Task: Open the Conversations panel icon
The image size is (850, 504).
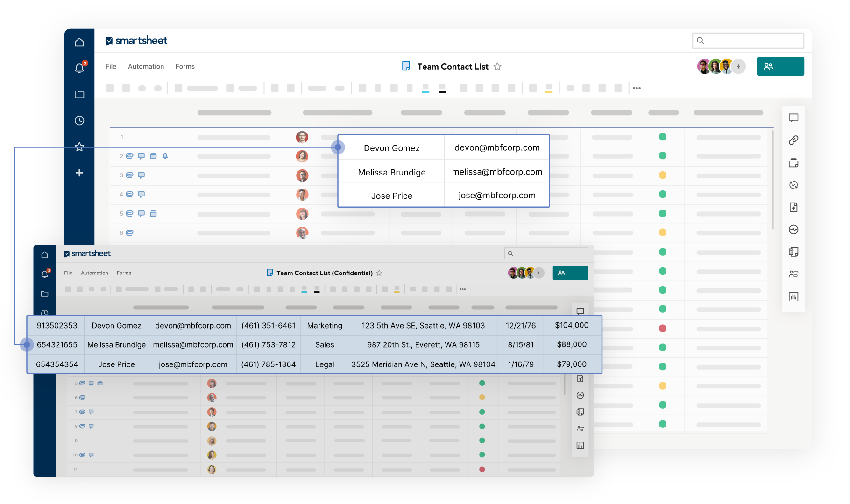Action: 793,118
